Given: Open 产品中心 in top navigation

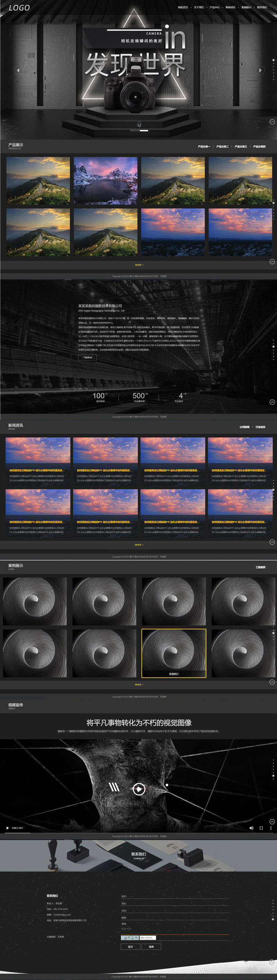Looking at the screenshot, I should coord(215,7).
